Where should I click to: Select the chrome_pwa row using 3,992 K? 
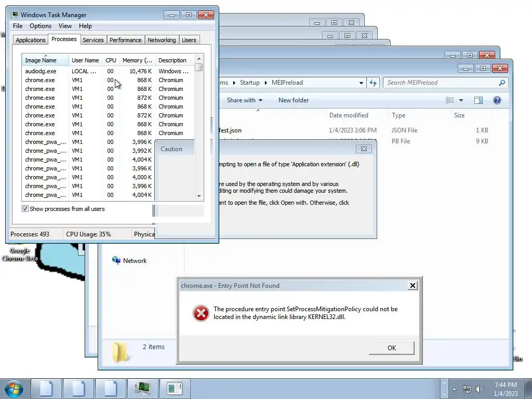coord(88,151)
